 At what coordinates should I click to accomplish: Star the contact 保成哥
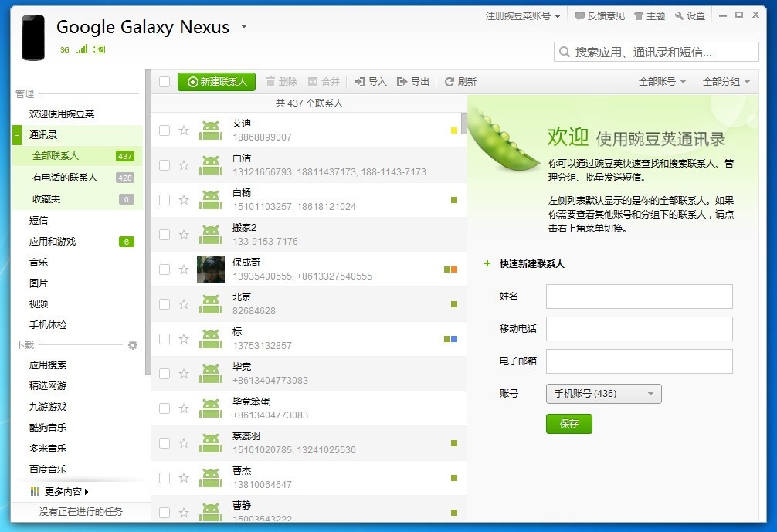click(x=184, y=269)
